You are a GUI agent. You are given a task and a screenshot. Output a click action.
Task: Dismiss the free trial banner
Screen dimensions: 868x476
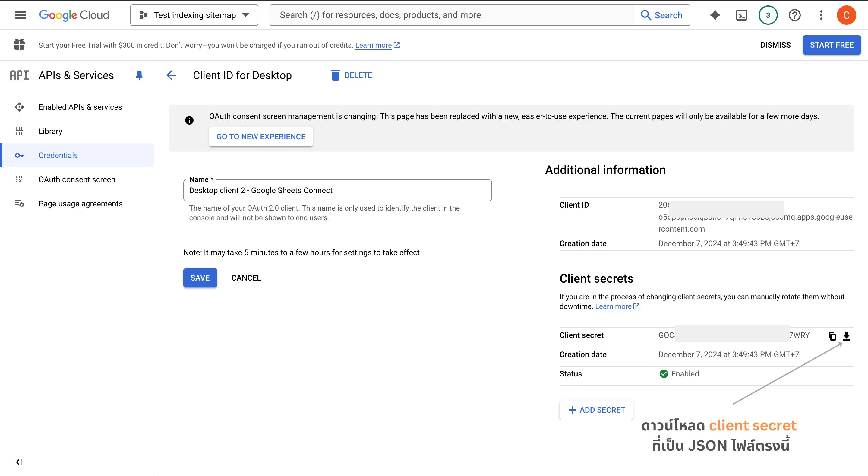(x=775, y=45)
